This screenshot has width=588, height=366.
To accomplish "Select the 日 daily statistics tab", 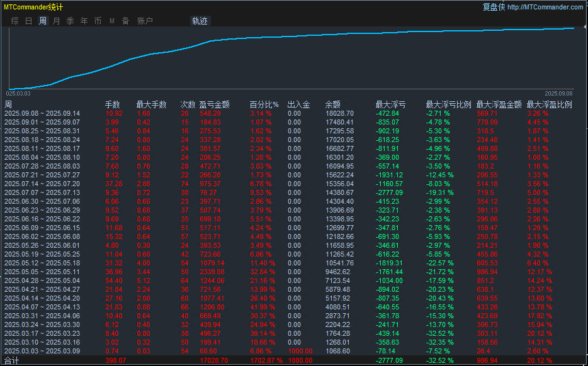I will (x=28, y=21).
